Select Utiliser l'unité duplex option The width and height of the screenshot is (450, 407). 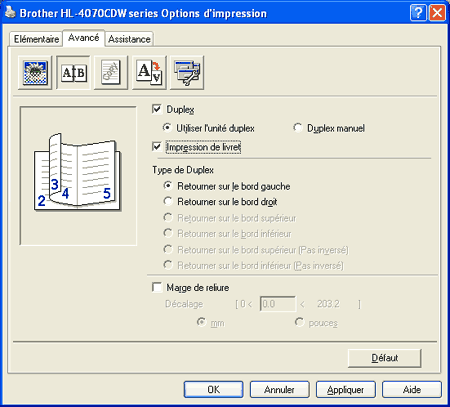(x=167, y=128)
